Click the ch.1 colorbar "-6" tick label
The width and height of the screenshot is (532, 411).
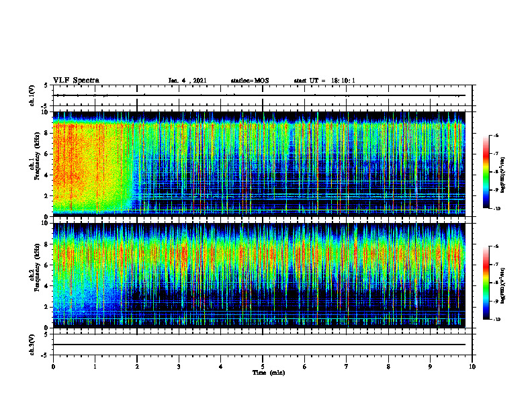(496, 135)
